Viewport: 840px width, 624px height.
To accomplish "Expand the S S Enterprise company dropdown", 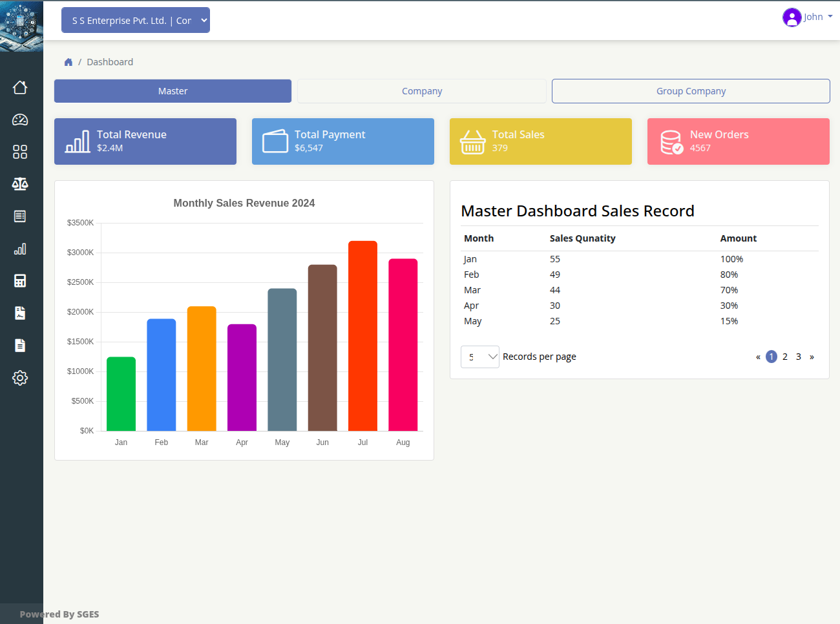I will tap(136, 20).
